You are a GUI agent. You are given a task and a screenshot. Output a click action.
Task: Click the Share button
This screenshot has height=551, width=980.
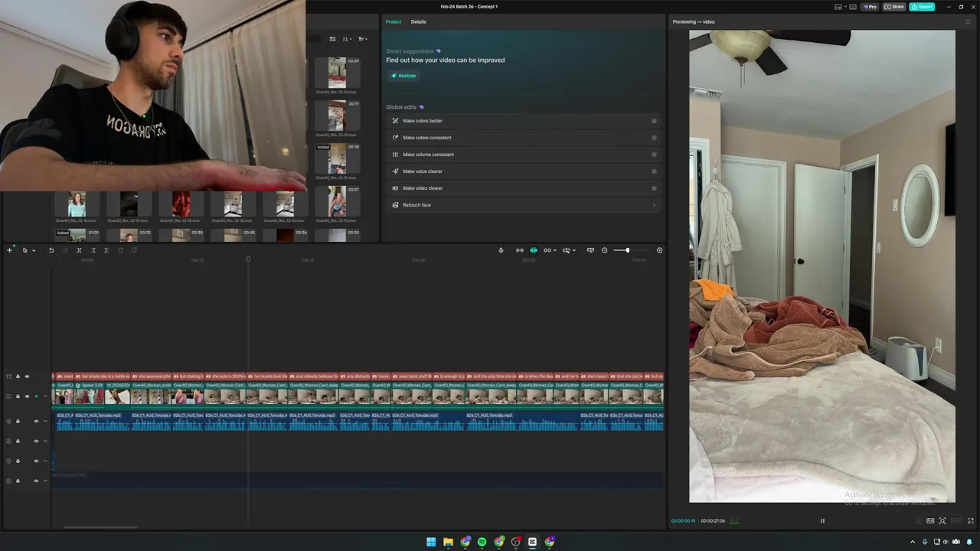pyautogui.click(x=894, y=7)
